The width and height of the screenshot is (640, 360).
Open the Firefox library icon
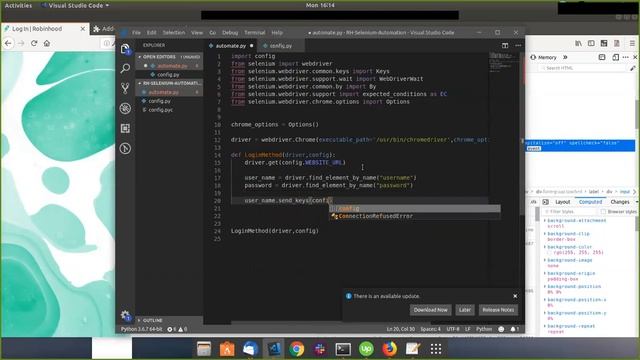[578, 43]
